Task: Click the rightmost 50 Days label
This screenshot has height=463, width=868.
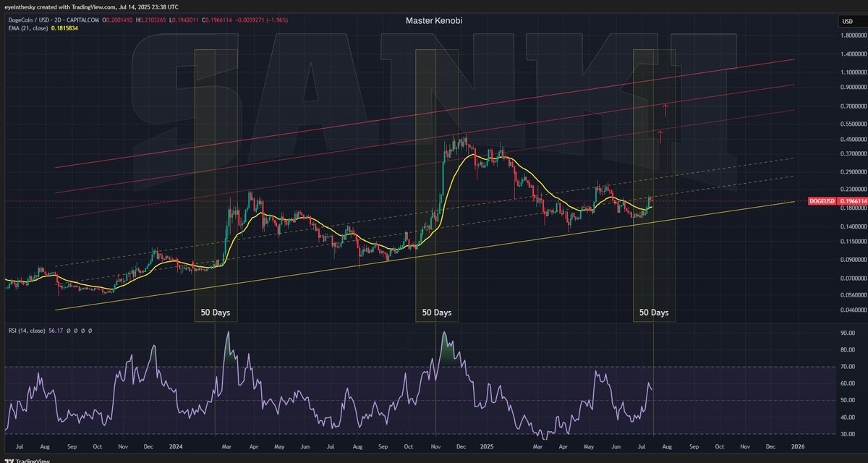Action: click(x=653, y=313)
